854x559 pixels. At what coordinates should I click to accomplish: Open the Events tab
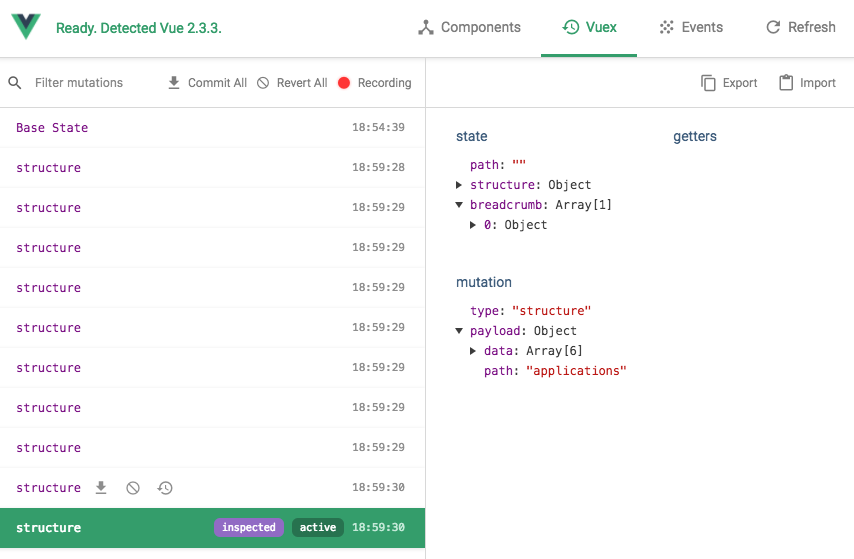(x=691, y=27)
